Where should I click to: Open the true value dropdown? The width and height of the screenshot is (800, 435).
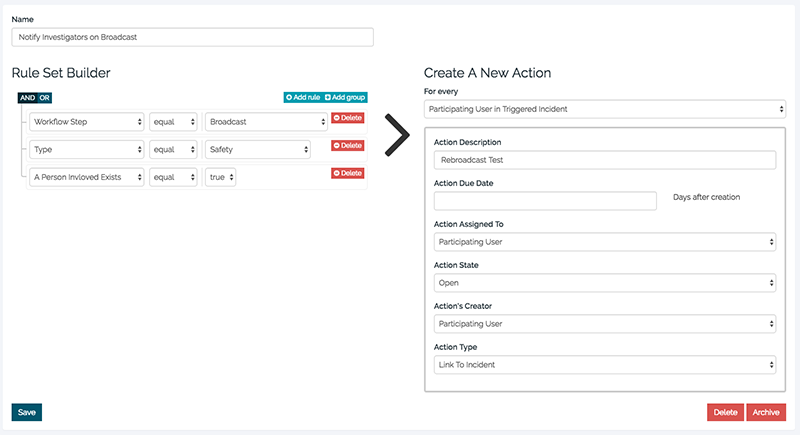(221, 177)
